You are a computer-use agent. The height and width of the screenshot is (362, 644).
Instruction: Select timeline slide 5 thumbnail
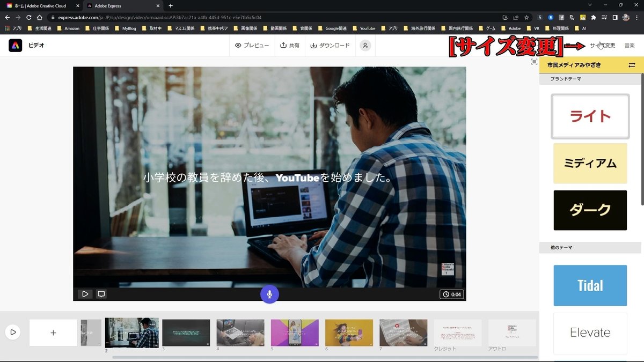coord(295,333)
